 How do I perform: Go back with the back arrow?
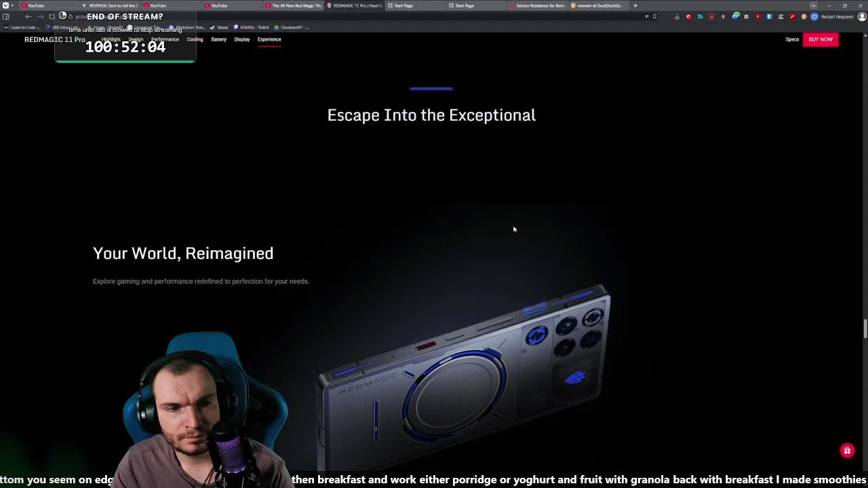click(28, 16)
